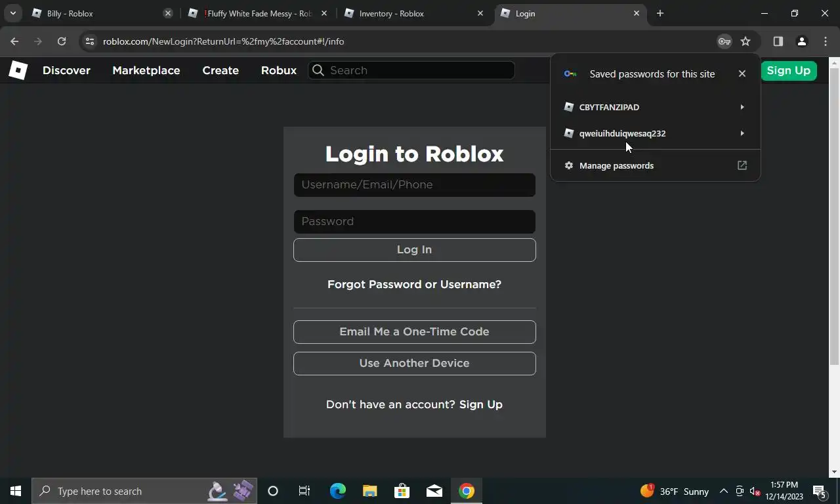
Task: Open the notification center icon
Action: (x=820, y=491)
